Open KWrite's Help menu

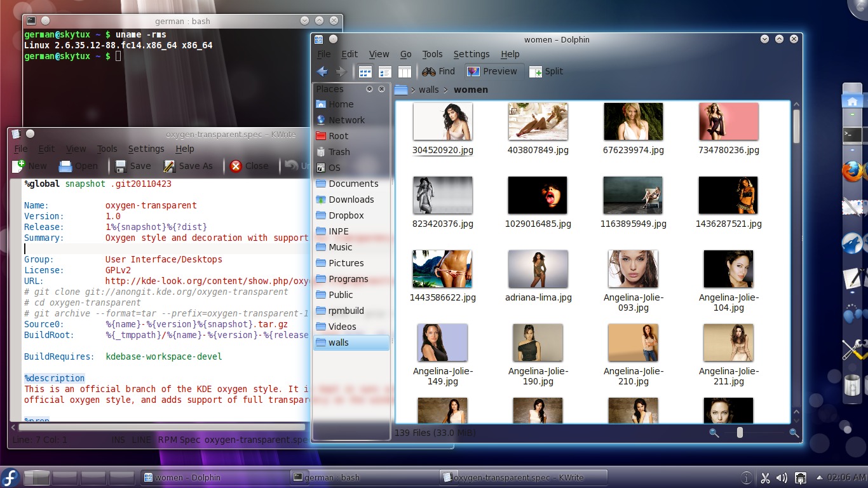click(185, 149)
